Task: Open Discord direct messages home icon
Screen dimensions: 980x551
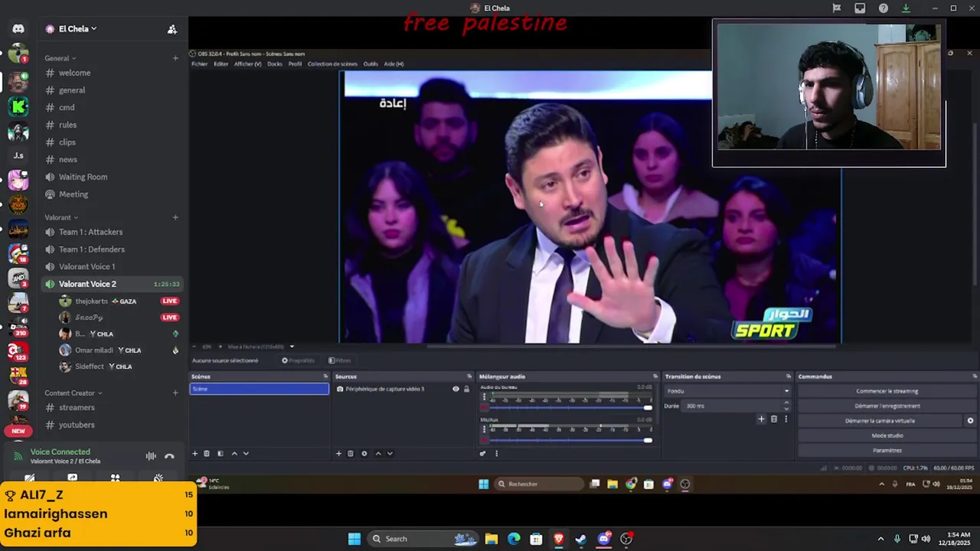Action: coord(18,29)
